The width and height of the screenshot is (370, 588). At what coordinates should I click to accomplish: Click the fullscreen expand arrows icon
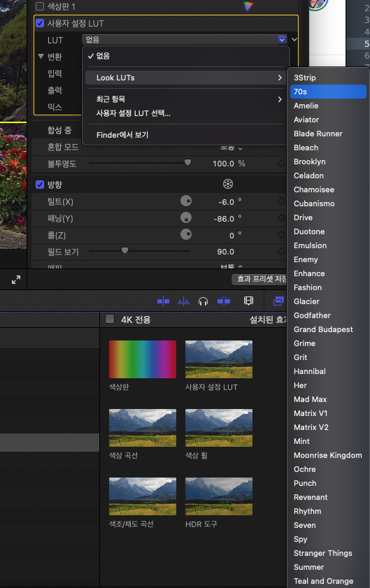point(16,280)
